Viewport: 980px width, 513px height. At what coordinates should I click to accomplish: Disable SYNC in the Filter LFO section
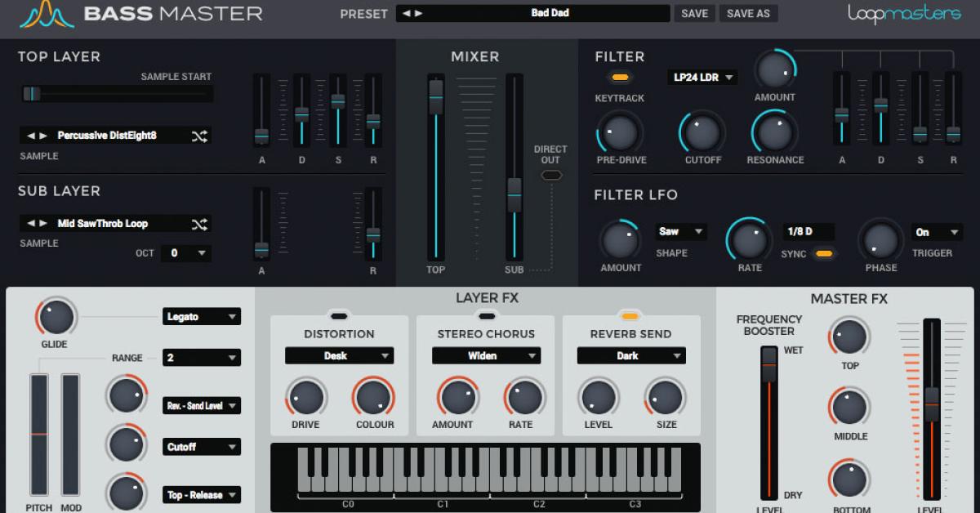pos(825,254)
